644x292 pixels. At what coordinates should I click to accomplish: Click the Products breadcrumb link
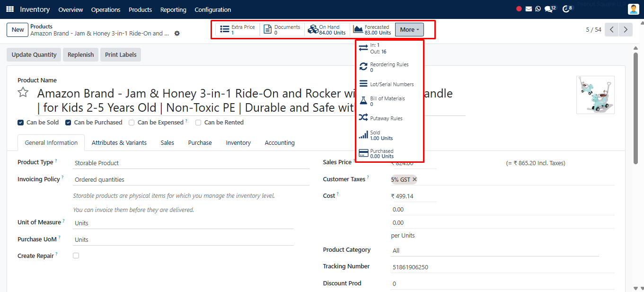(41, 27)
